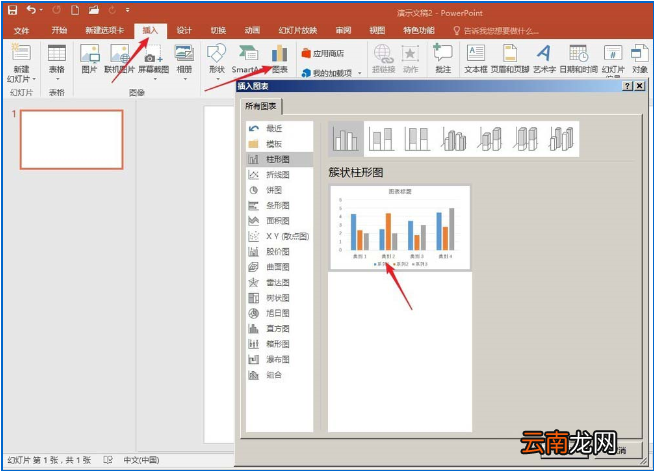Select 折线图 chart category
The image size is (654, 471).
click(279, 175)
